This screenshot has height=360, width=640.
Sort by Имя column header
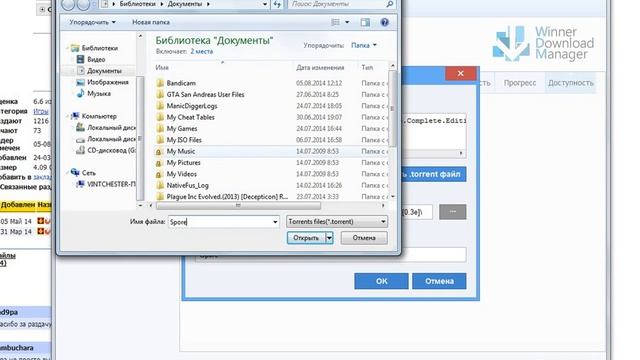pyautogui.click(x=162, y=68)
